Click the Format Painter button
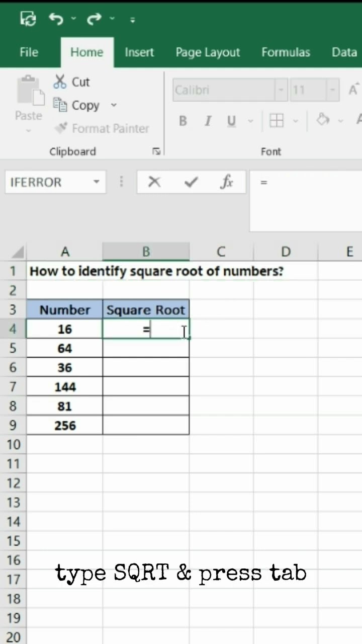Screen dimensions: 362x644 (103, 129)
